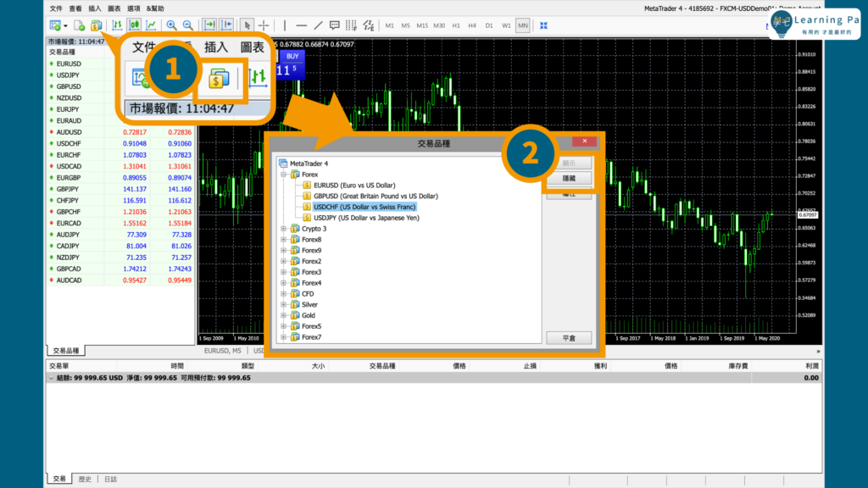Image resolution: width=868 pixels, height=488 pixels.
Task: Select H1 timeframe
Action: [456, 25]
